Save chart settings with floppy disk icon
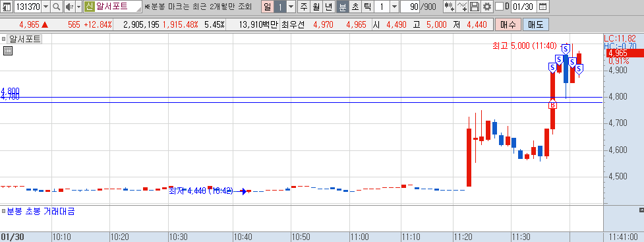Screen dimensions: 644x242 click(x=475, y=7)
